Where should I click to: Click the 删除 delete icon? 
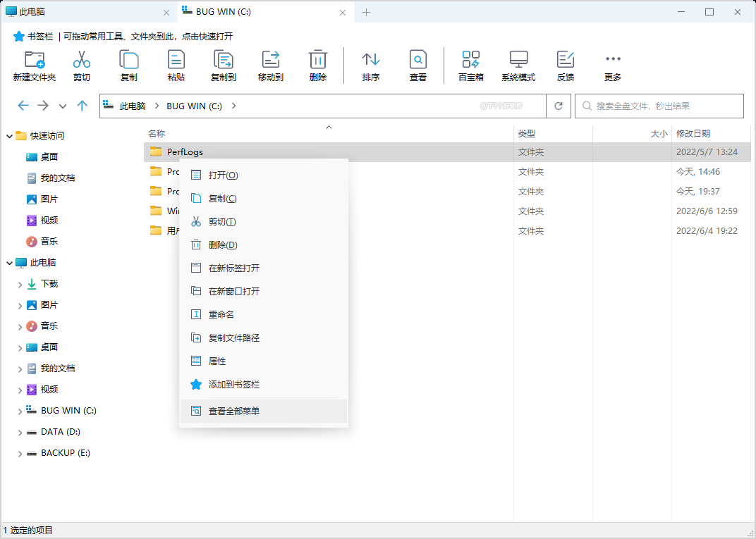[x=317, y=65]
